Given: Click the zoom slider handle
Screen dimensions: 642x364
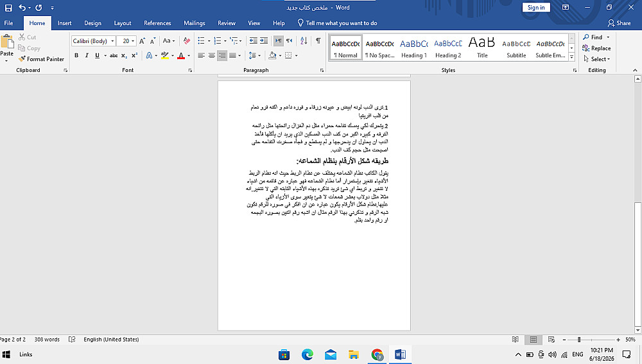Looking at the screenshot, I should click(579, 340).
